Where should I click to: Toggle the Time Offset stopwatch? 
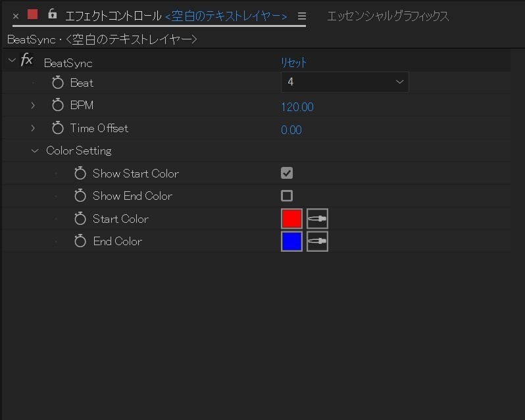(58, 128)
